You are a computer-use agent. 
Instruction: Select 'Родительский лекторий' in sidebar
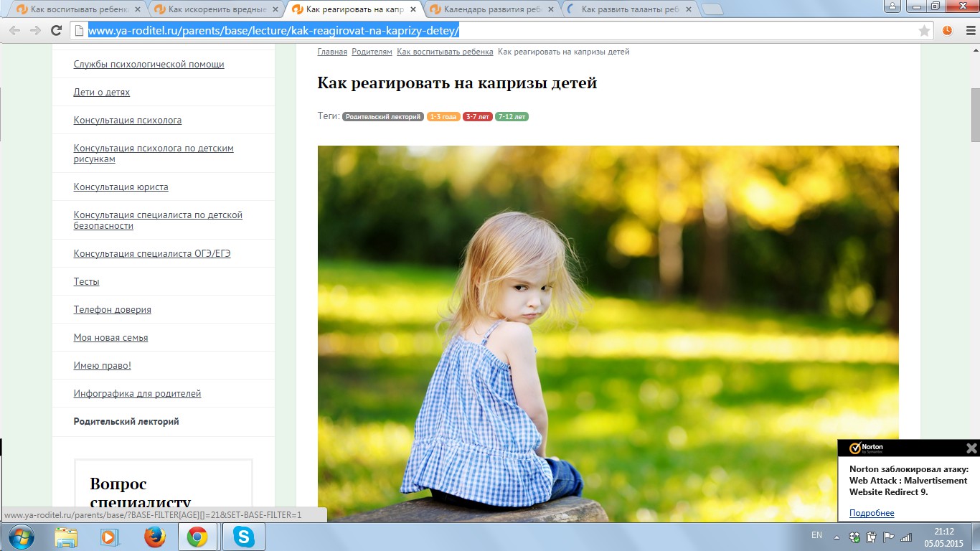pos(126,422)
